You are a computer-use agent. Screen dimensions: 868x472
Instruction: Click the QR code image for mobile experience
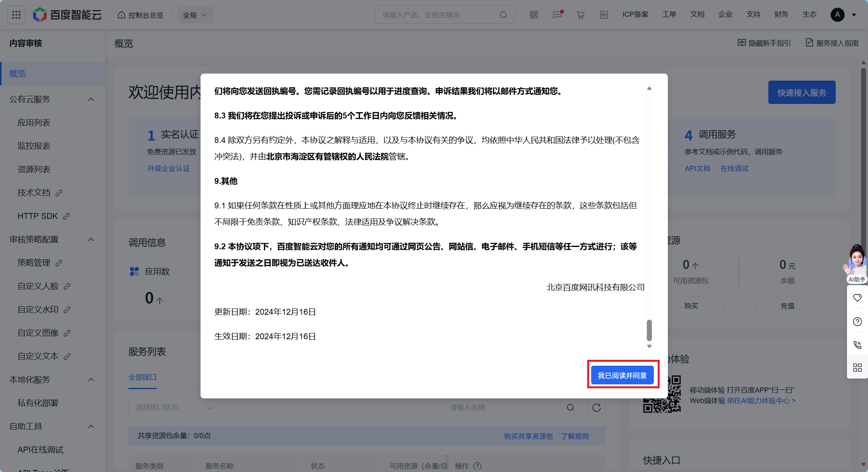tap(662, 394)
